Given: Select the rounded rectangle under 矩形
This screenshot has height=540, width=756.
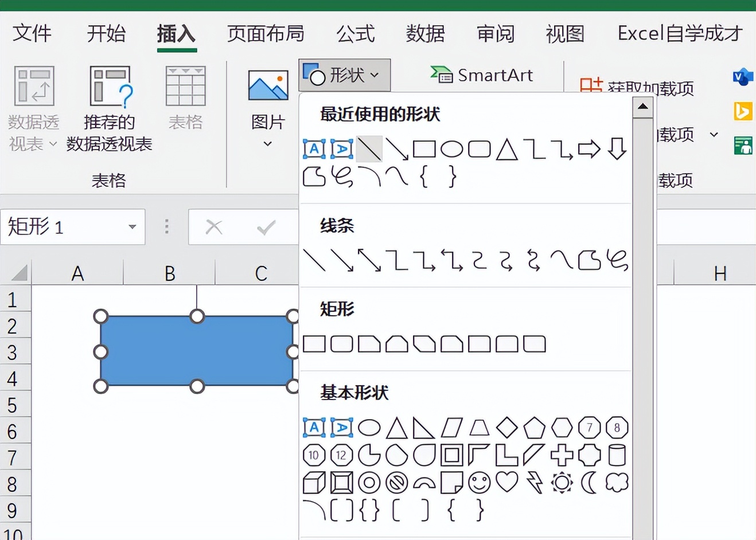Looking at the screenshot, I should pos(341,343).
